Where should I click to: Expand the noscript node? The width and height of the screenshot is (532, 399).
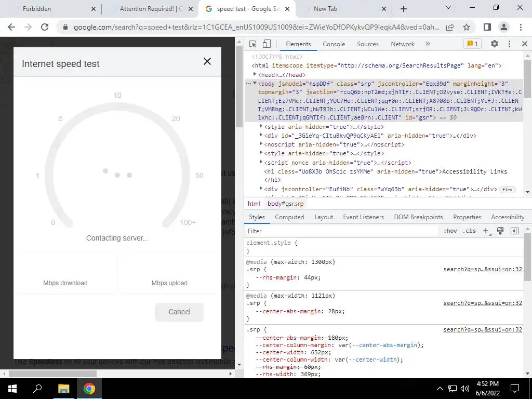(x=261, y=144)
